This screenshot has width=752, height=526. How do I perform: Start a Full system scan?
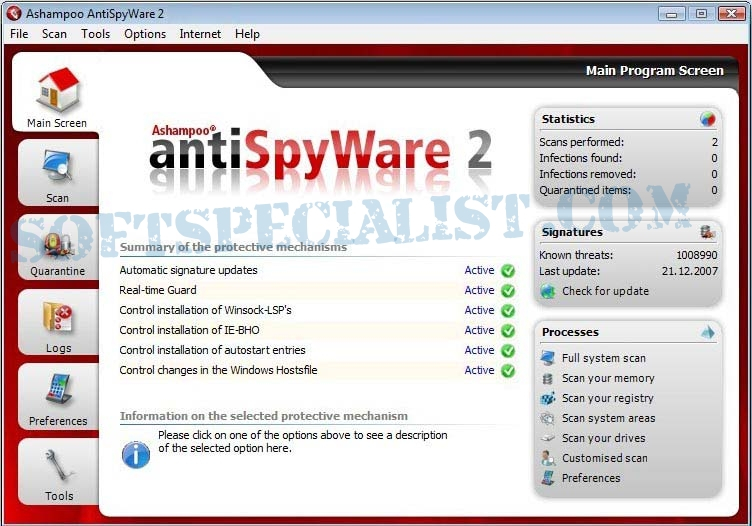[603, 358]
